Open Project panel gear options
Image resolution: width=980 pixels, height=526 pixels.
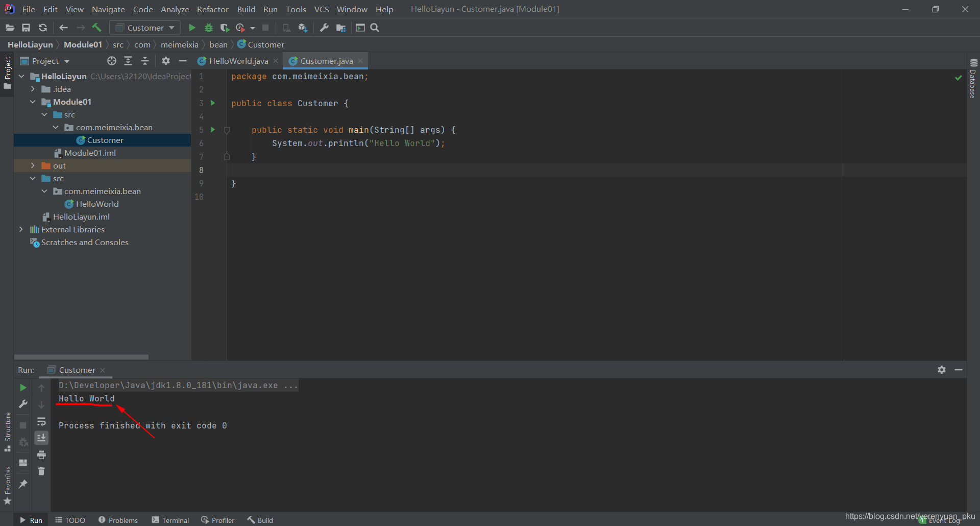pyautogui.click(x=166, y=61)
